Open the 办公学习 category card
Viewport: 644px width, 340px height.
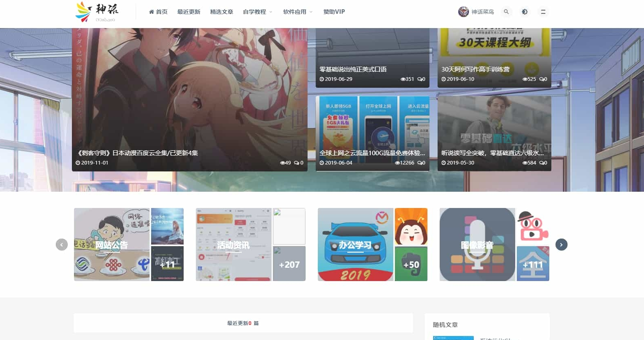tap(356, 245)
